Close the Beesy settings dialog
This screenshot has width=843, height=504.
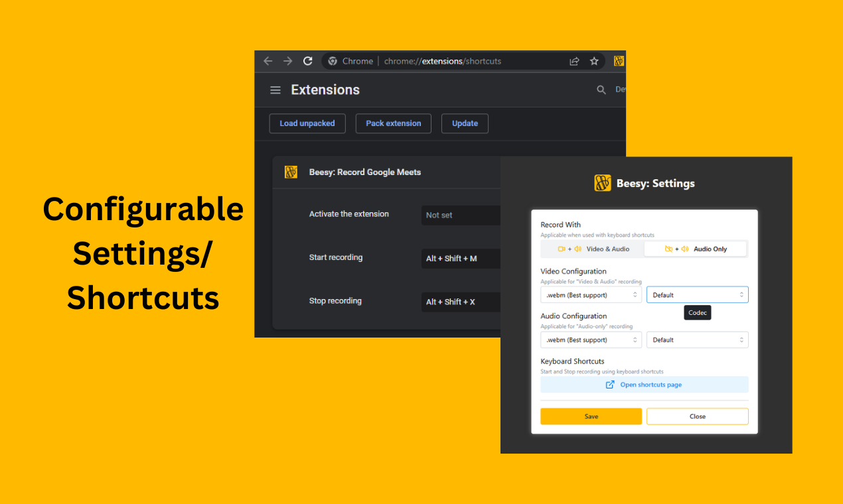click(x=698, y=416)
